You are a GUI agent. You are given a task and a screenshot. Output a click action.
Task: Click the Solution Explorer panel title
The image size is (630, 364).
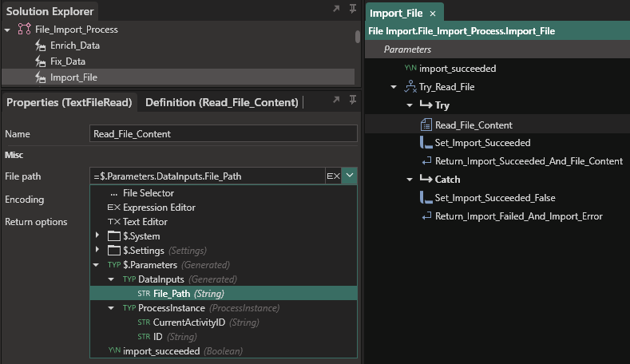tap(50, 11)
